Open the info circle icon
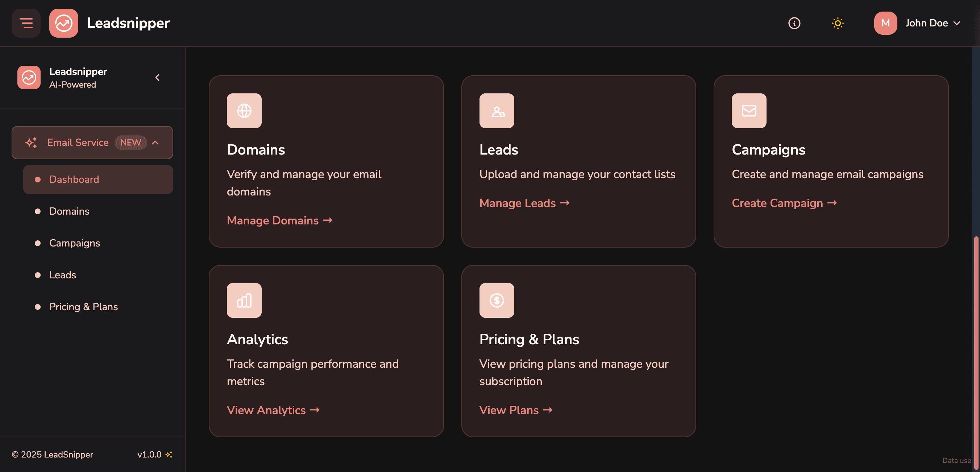This screenshot has width=980, height=472. coord(794,23)
